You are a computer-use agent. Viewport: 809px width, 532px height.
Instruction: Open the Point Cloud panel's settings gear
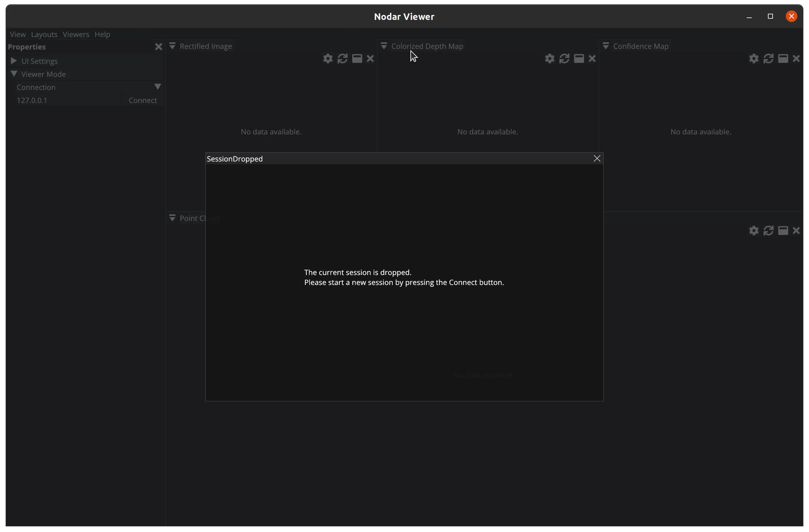pos(754,231)
